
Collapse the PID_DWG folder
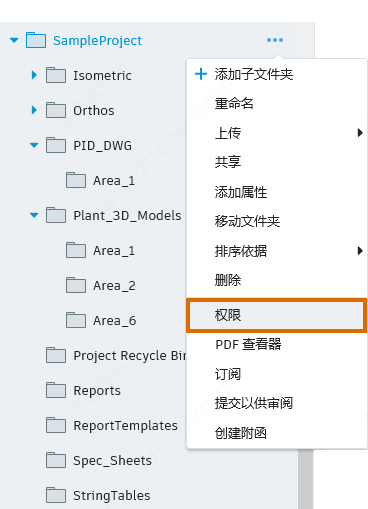pos(34,145)
